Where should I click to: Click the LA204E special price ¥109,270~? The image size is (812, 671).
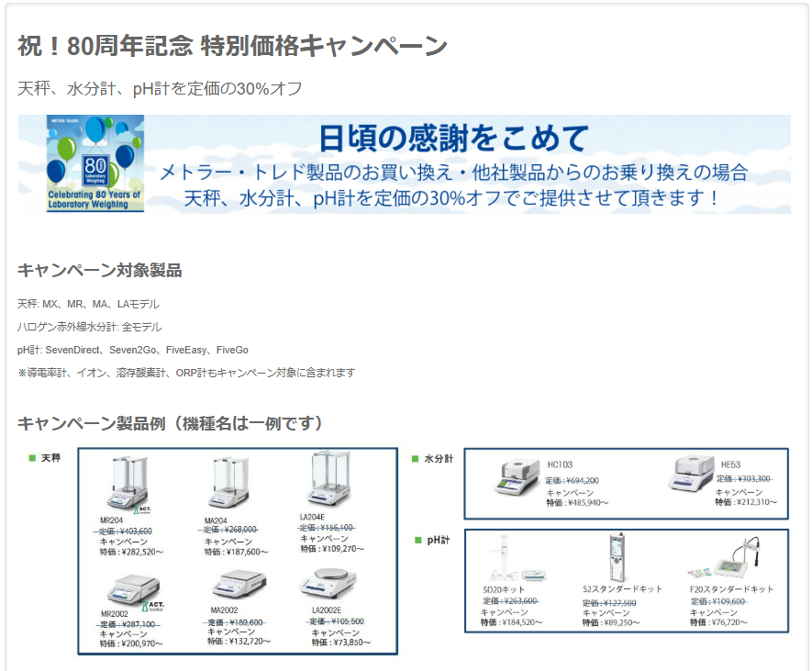(332, 549)
